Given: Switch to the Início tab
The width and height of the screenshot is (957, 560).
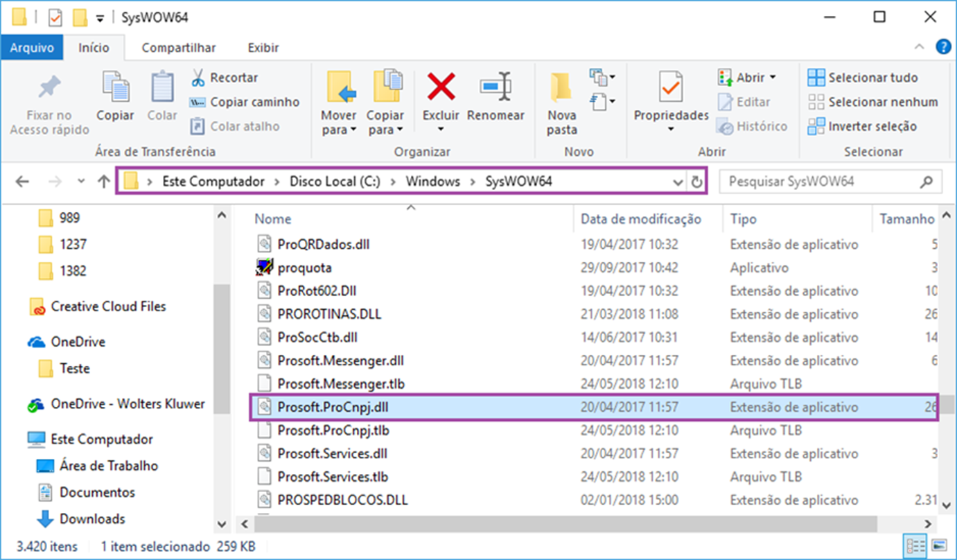Looking at the screenshot, I should pos(94,48).
